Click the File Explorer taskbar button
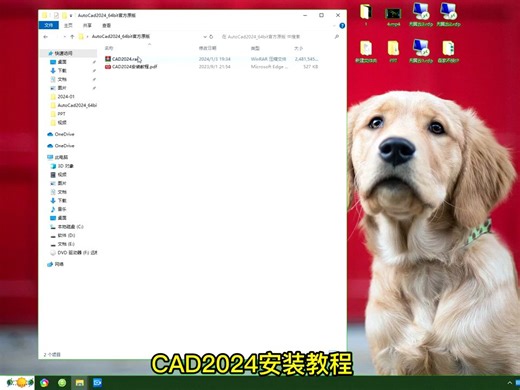 tap(80, 383)
